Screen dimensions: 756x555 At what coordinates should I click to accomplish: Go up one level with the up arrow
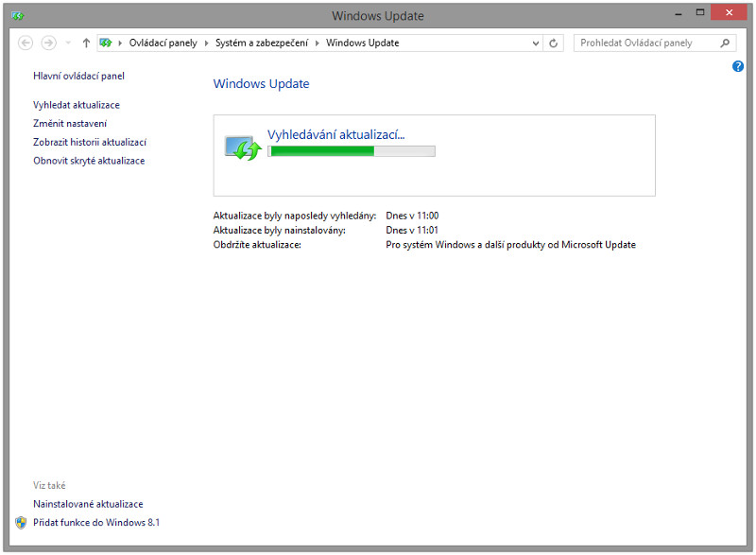(86, 43)
